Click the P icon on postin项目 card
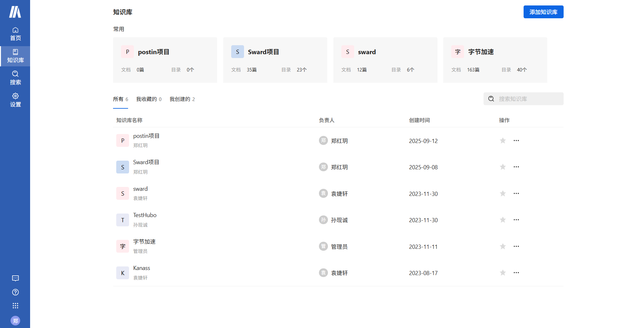644x328 pixels. click(127, 52)
